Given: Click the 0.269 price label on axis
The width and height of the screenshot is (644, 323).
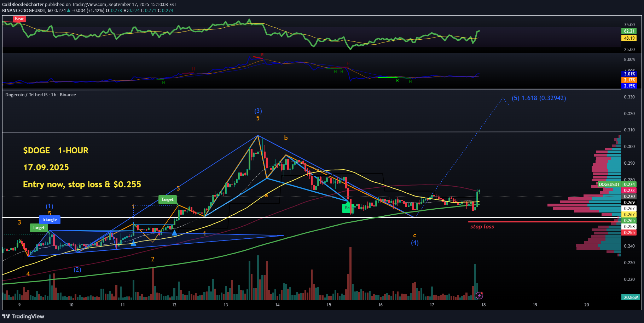Looking at the screenshot, I should click(629, 203).
